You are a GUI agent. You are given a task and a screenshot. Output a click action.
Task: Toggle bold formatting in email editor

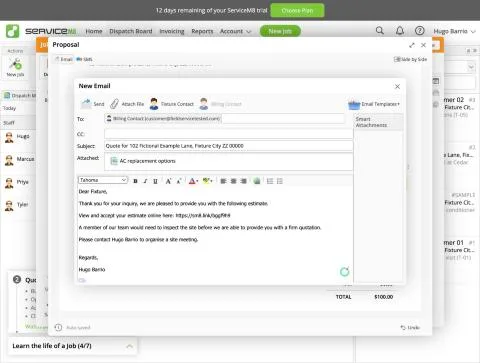pos(135,181)
